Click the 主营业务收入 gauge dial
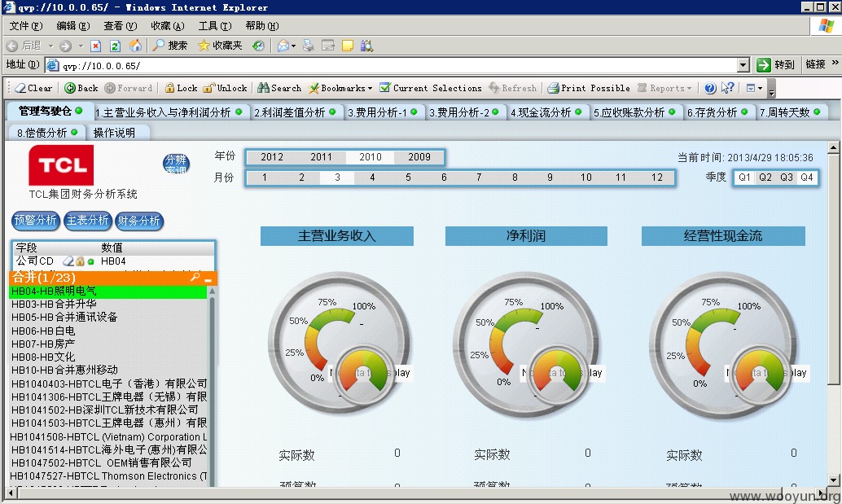This screenshot has width=842, height=504. pos(338,343)
